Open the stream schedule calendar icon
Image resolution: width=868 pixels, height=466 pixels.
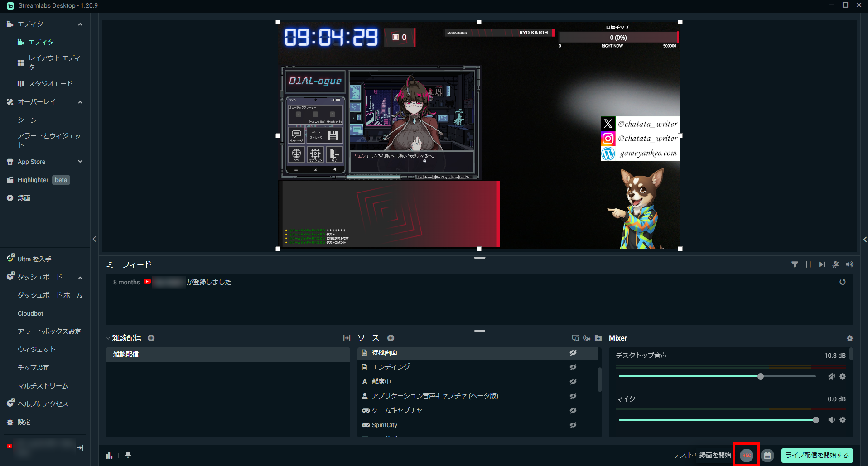(x=767, y=456)
